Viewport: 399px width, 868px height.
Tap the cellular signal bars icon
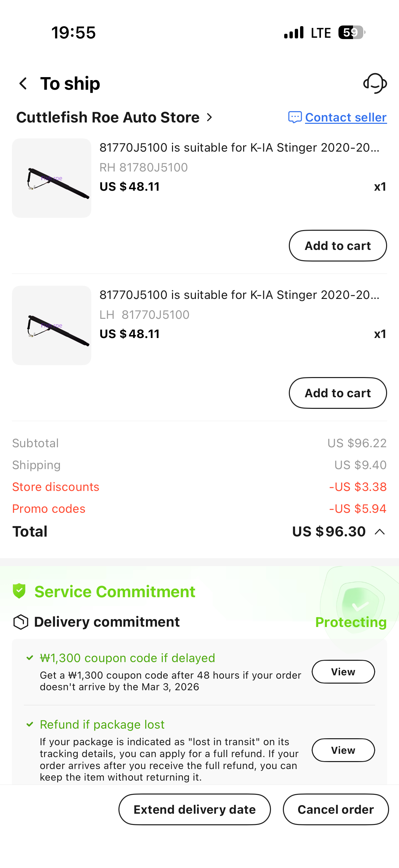(293, 33)
